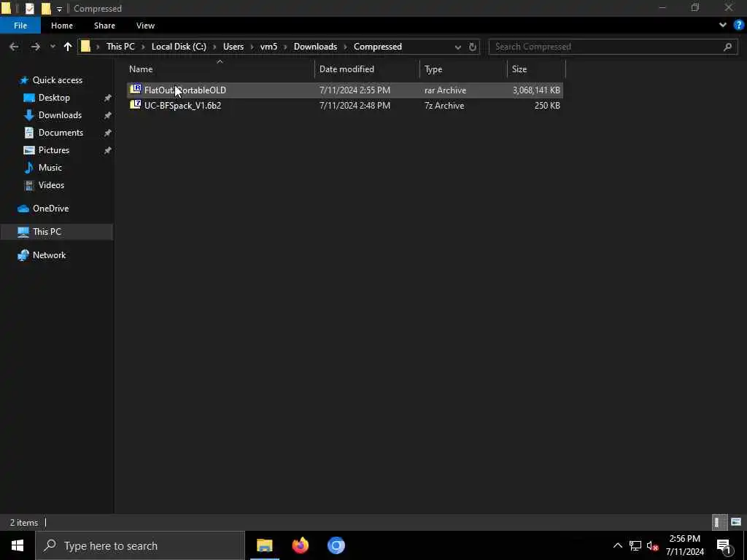Refresh the Compressed folder view
Screen dimensions: 747x560
[472, 47]
